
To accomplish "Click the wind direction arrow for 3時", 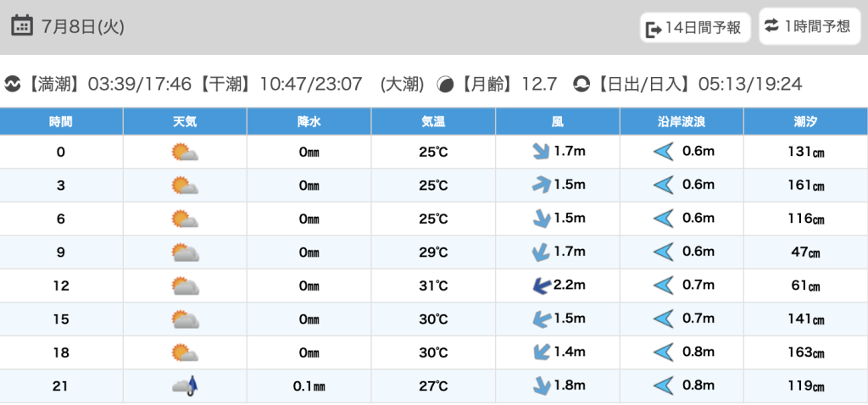I will point(537,186).
